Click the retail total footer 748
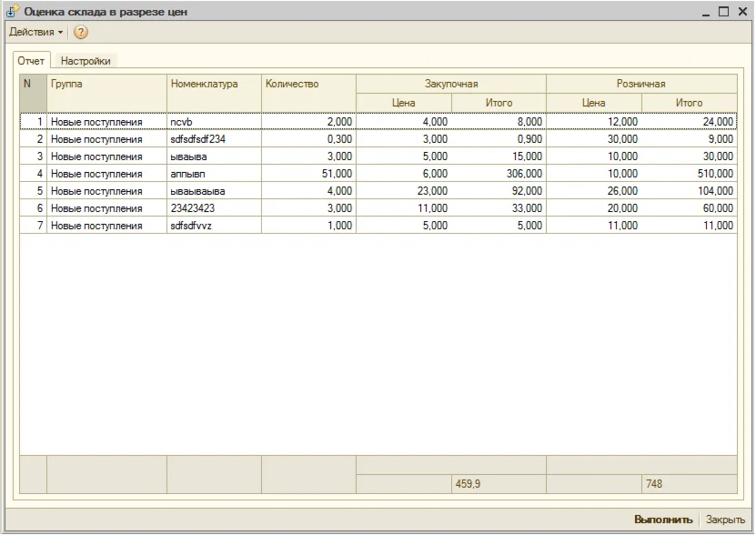756x535 pixels. [688, 484]
